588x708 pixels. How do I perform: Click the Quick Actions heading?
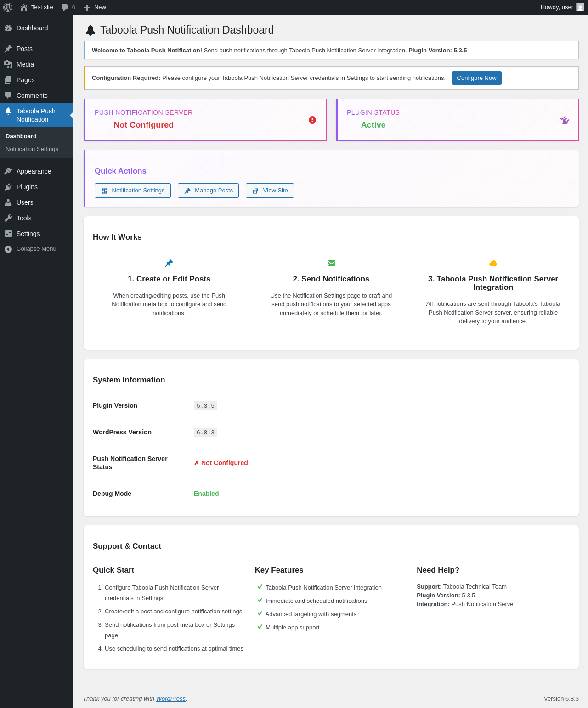click(120, 171)
